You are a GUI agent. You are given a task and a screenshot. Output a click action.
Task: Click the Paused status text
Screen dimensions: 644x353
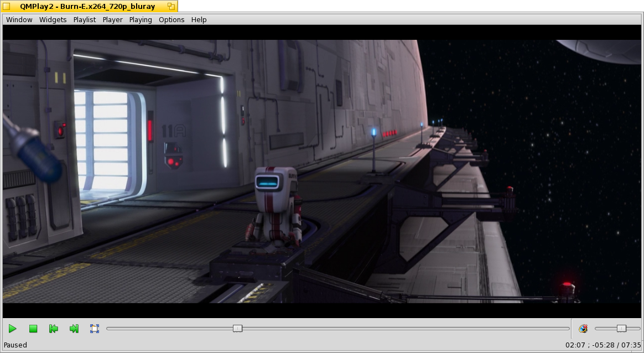(x=15, y=345)
